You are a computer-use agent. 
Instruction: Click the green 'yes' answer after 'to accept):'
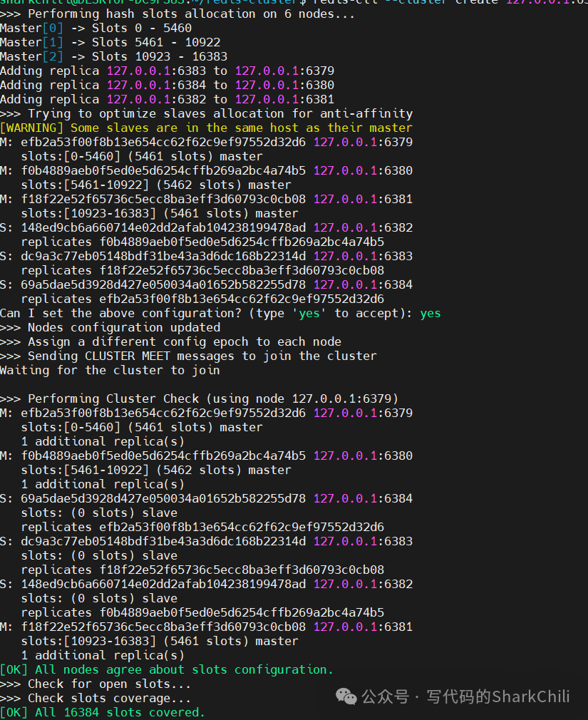(430, 313)
